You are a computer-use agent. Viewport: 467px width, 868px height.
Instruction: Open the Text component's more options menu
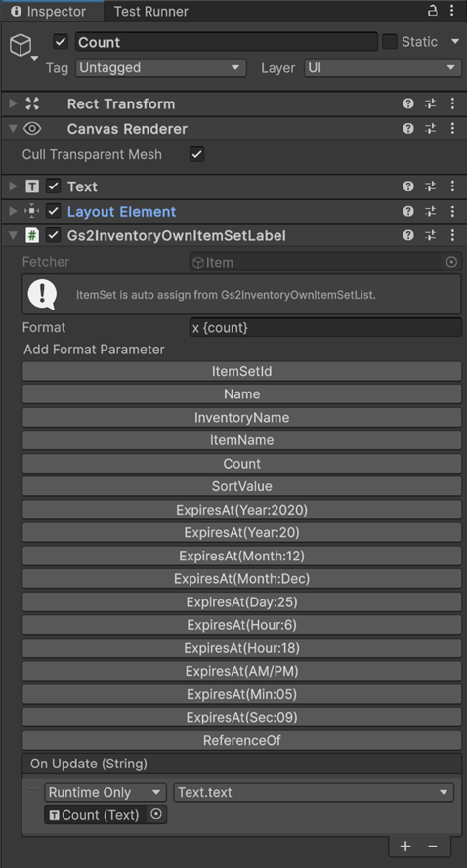(x=452, y=186)
